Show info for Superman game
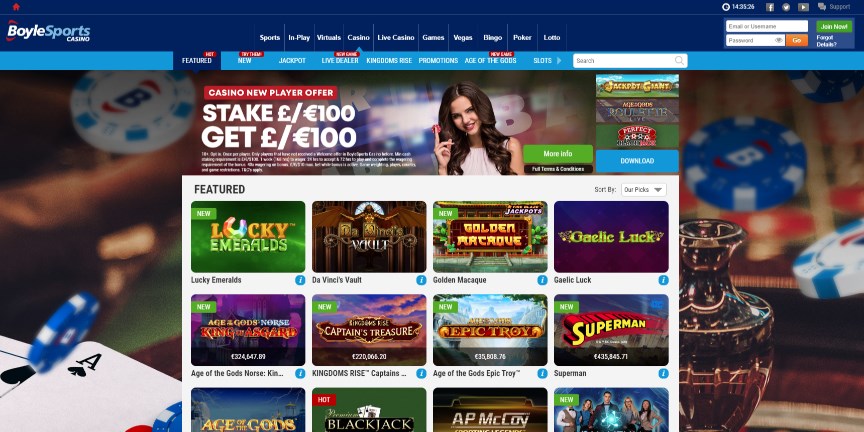 (663, 374)
